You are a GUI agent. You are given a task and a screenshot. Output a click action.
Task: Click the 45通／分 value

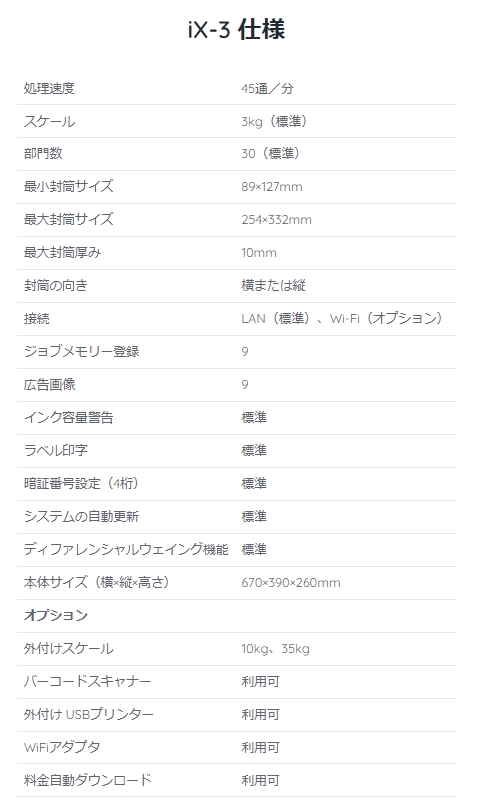(x=267, y=89)
